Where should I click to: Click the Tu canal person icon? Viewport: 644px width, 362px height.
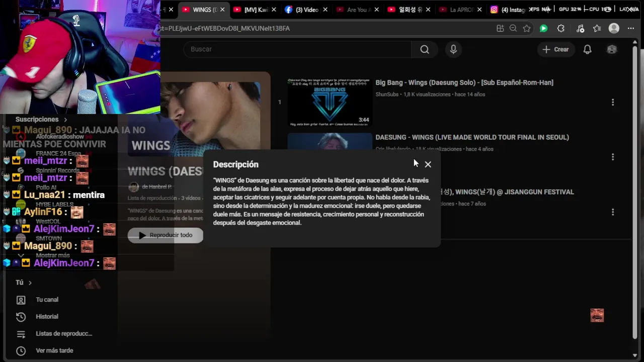click(x=21, y=300)
